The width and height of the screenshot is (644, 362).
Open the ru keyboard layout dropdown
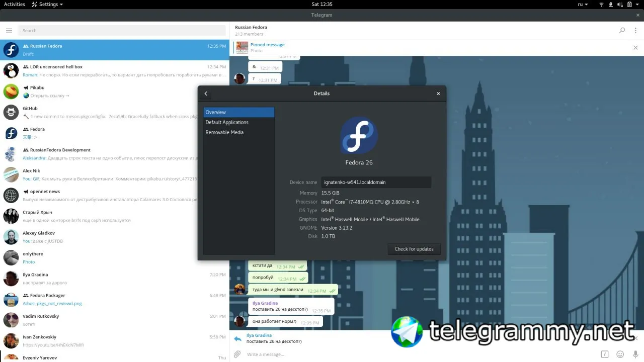(583, 5)
